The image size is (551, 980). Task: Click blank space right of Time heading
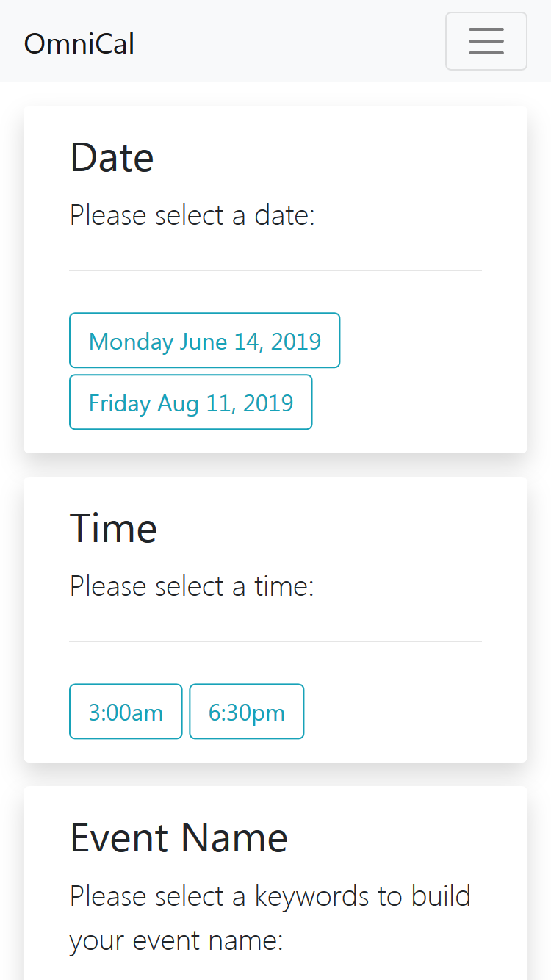[x=320, y=528]
